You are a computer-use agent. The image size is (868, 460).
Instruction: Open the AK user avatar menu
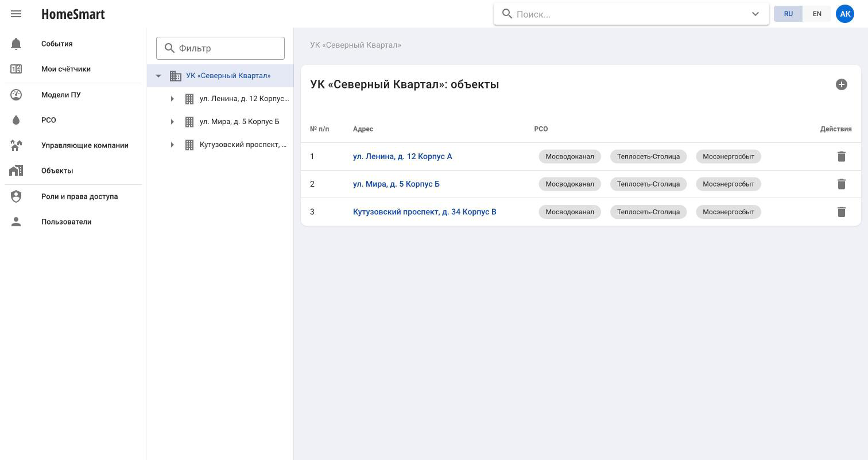tap(845, 14)
